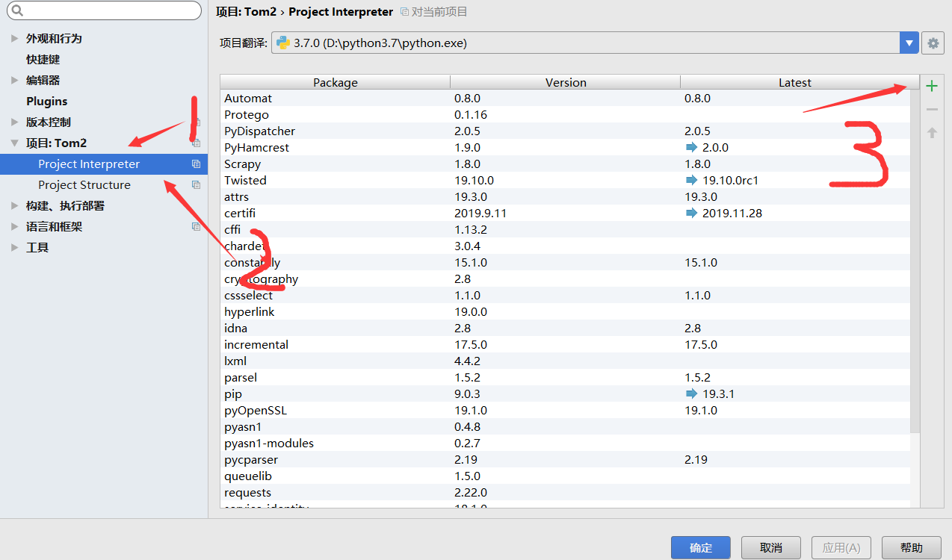Select the Automat package row
The width and height of the screenshot is (952, 560).
pyautogui.click(x=566, y=98)
